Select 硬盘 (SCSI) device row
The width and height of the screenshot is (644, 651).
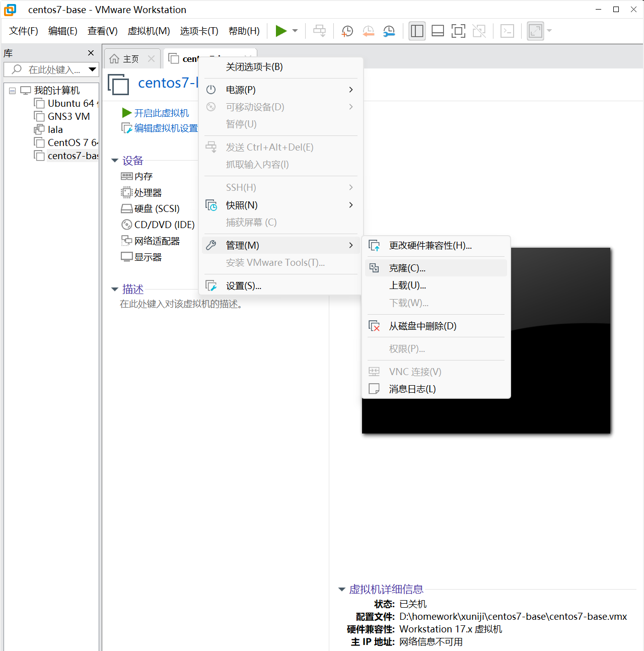pos(150,209)
